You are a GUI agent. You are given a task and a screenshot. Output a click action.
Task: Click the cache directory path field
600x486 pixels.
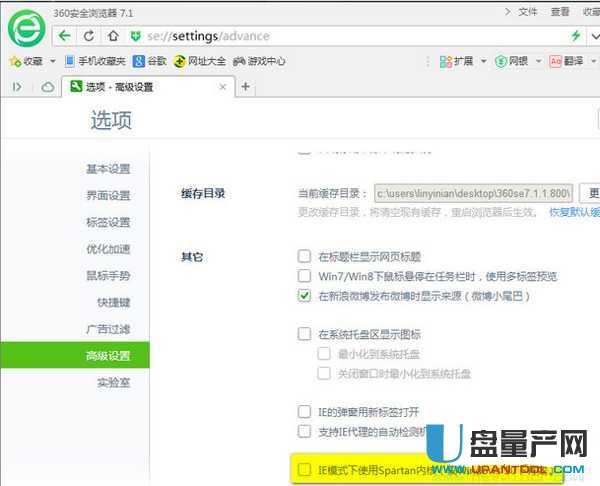475,193
